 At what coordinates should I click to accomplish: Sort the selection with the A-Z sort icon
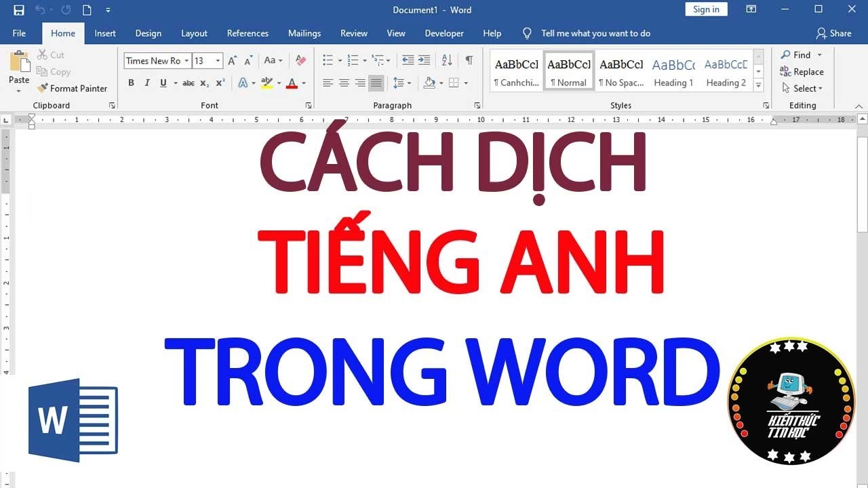(447, 60)
